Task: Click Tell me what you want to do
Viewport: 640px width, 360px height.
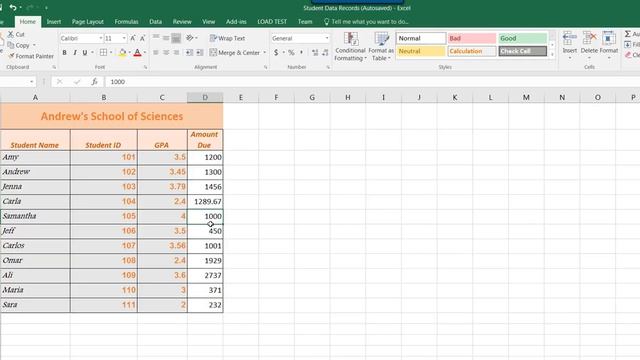Action: coord(366,22)
